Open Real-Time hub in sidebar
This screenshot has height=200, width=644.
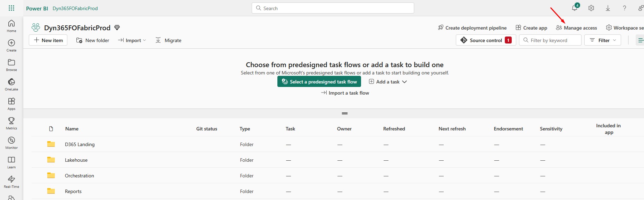pyautogui.click(x=11, y=182)
